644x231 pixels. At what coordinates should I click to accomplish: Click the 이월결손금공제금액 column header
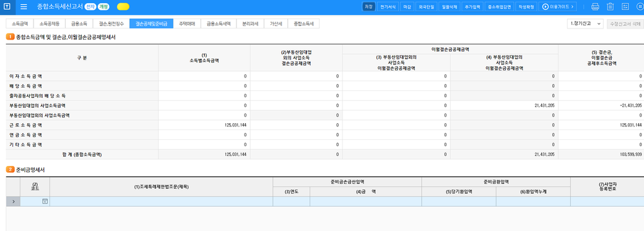(x=450, y=50)
